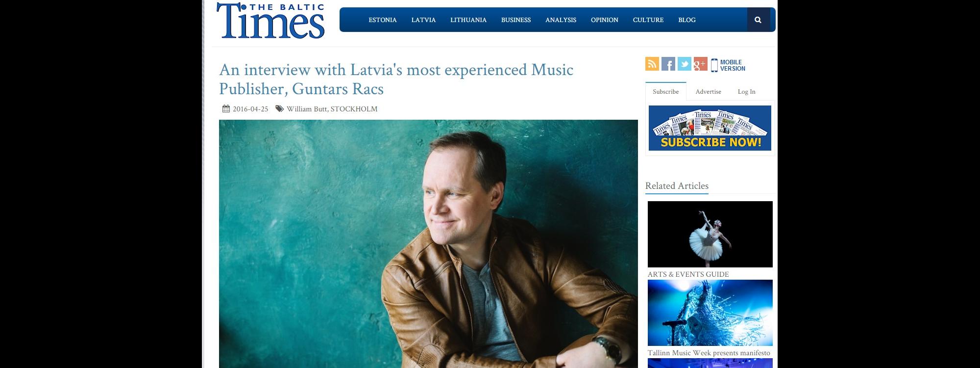This screenshot has width=980, height=368.
Task: Open the Lithuania section
Action: click(x=468, y=20)
